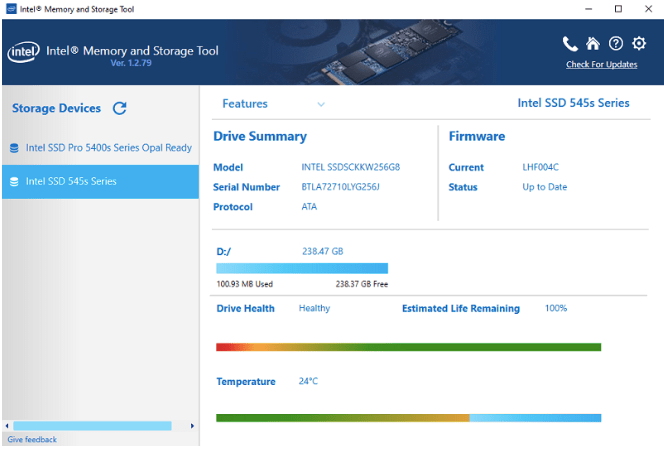Select Intel SSD Pro 5400s Series Opal Ready
The image size is (664, 449).
100,148
